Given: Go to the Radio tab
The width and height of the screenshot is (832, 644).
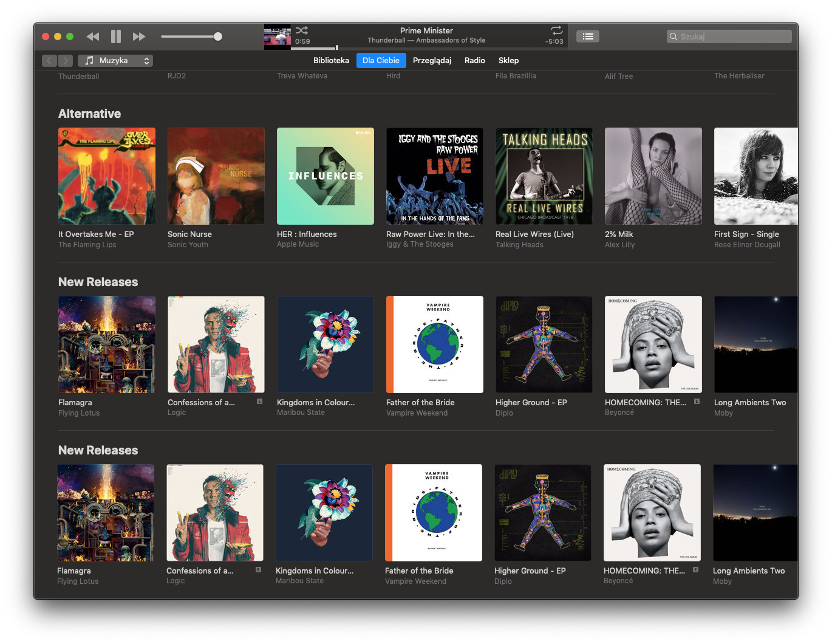Looking at the screenshot, I should [475, 61].
